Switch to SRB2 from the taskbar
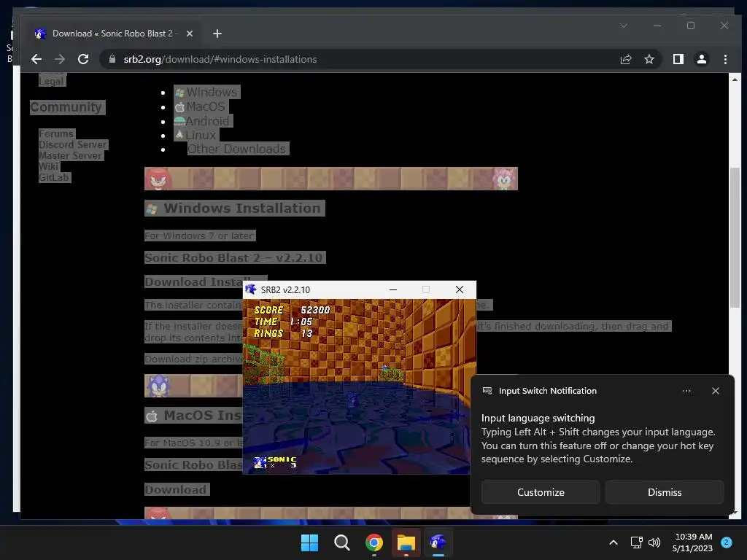The width and height of the screenshot is (747, 560). (438, 542)
